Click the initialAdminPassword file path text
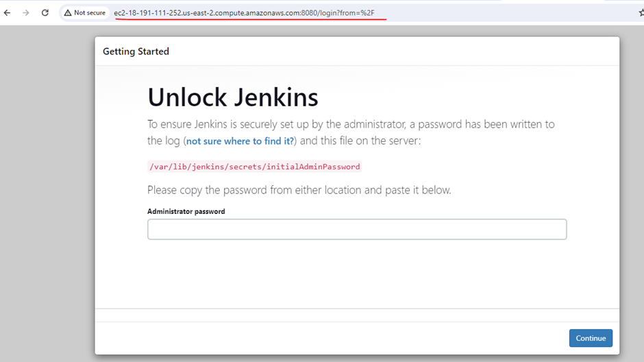Viewport: 644px width, 362px height. tap(254, 167)
